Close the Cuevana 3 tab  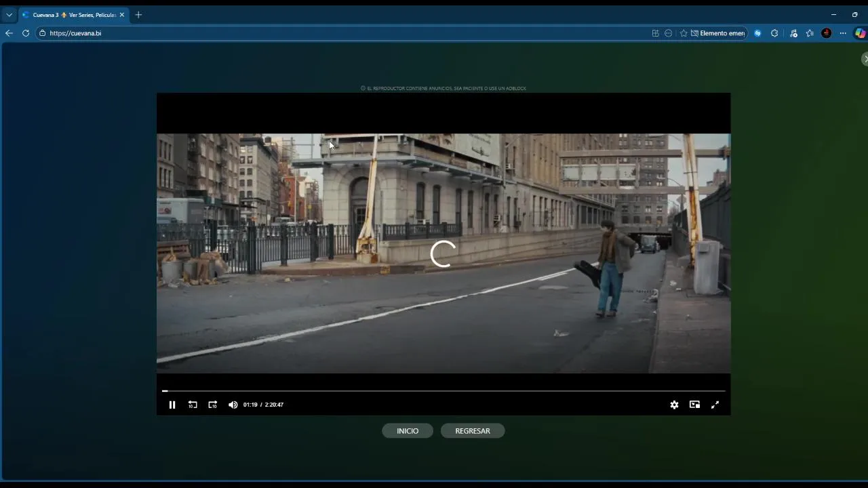[122, 15]
